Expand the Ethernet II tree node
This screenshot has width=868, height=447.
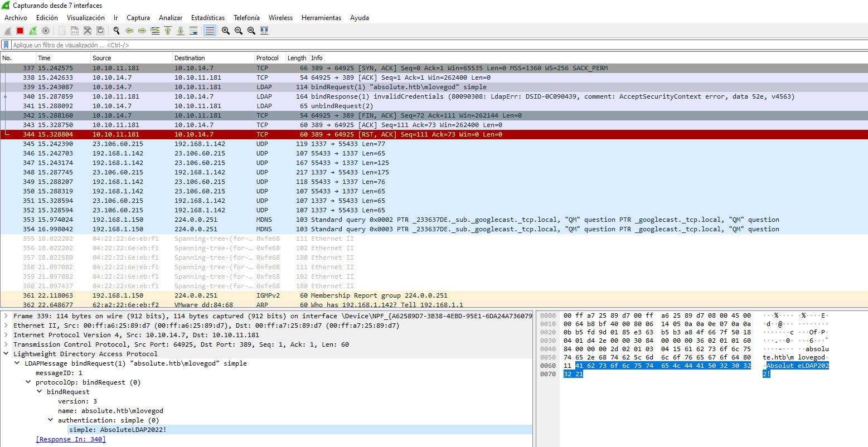pyautogui.click(x=6, y=325)
